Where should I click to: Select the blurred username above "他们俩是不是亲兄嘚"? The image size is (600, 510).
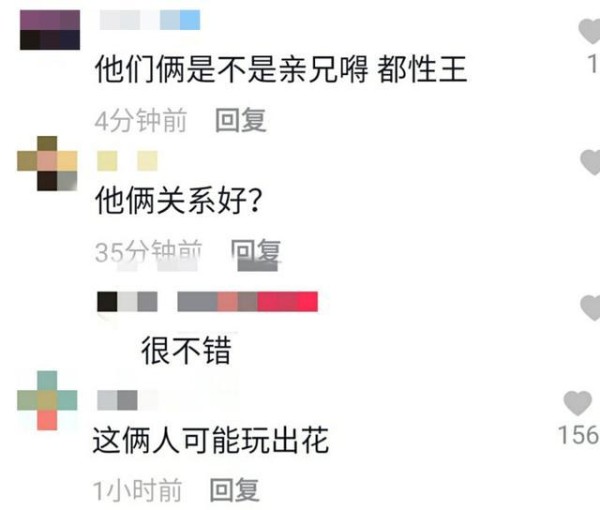click(150, 20)
